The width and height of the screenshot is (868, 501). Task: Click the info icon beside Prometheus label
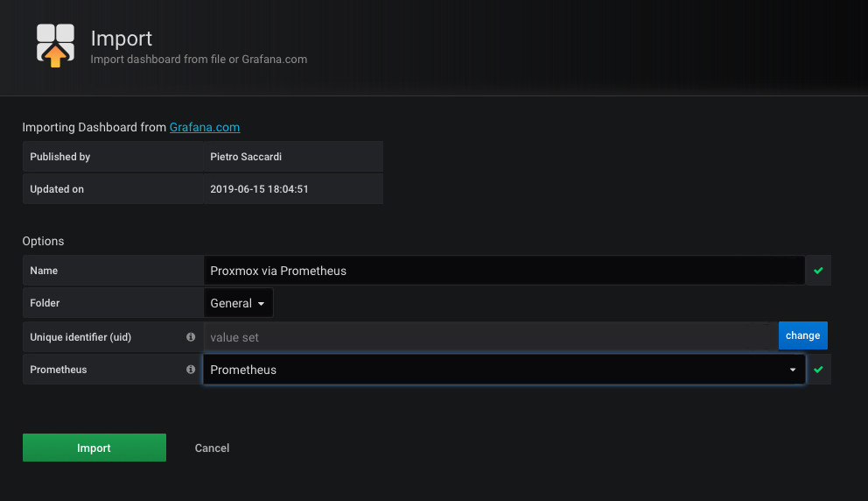pos(191,369)
